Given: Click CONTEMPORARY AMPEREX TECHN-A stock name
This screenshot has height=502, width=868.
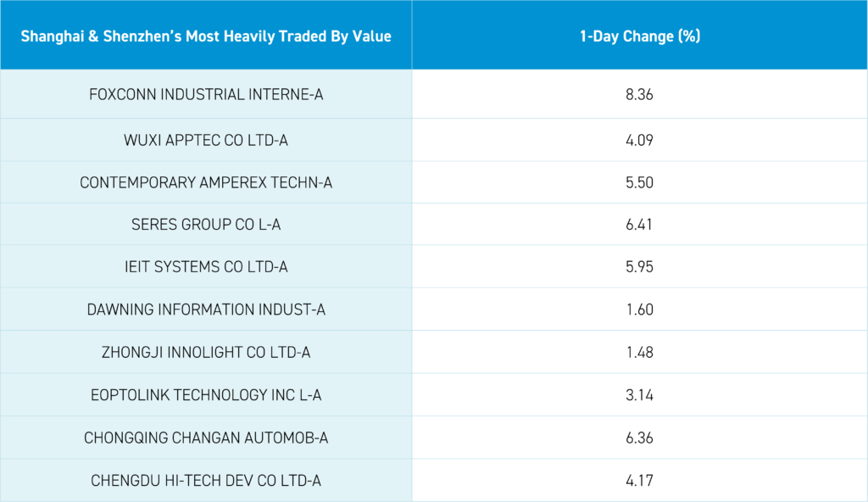Looking at the screenshot, I should click(x=206, y=182).
